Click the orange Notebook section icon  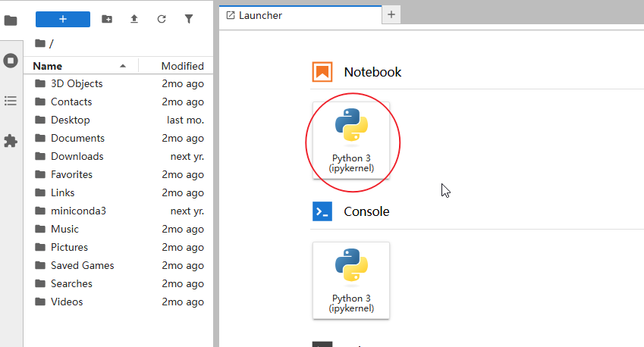pyautogui.click(x=322, y=72)
